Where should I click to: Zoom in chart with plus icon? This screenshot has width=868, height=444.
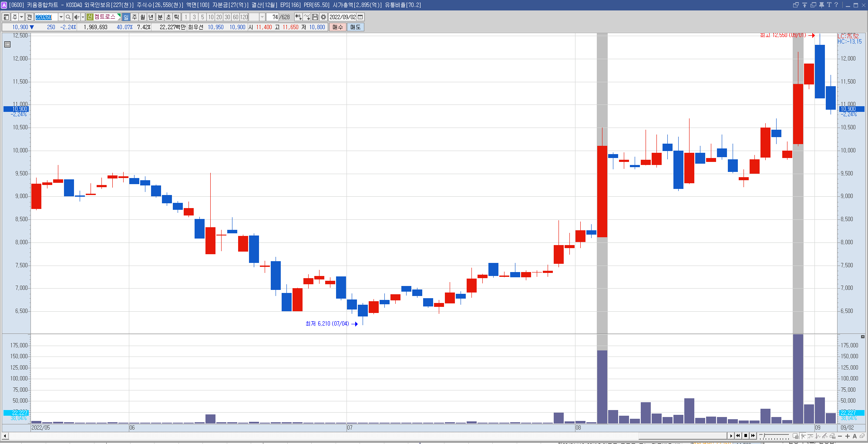[x=848, y=436]
